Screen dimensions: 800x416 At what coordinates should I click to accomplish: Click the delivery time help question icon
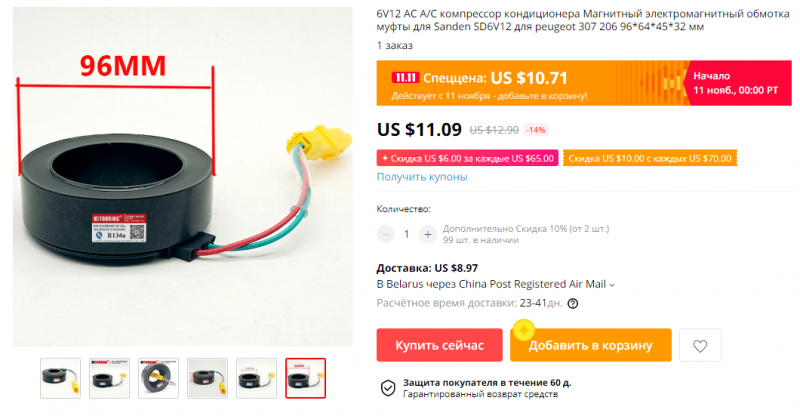pyautogui.click(x=573, y=304)
